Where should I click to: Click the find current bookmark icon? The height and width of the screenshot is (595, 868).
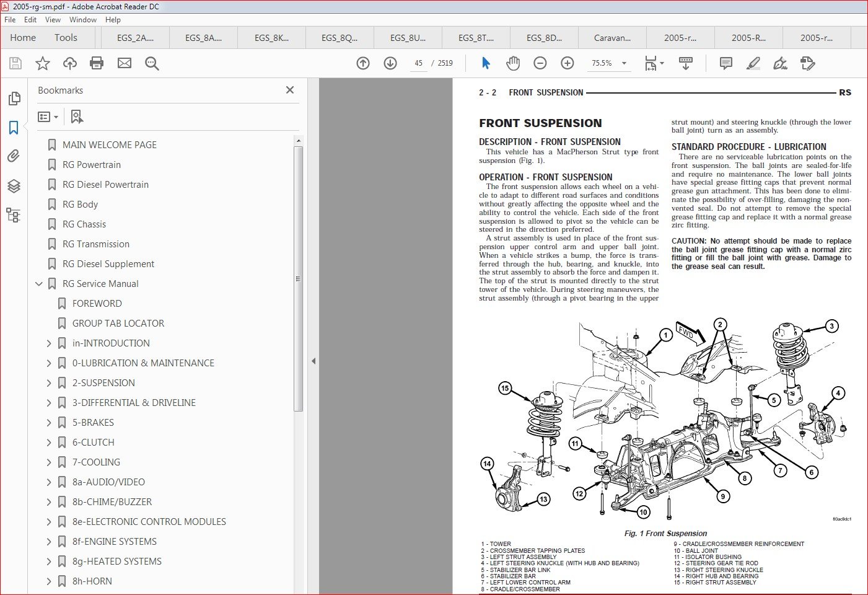(x=77, y=117)
